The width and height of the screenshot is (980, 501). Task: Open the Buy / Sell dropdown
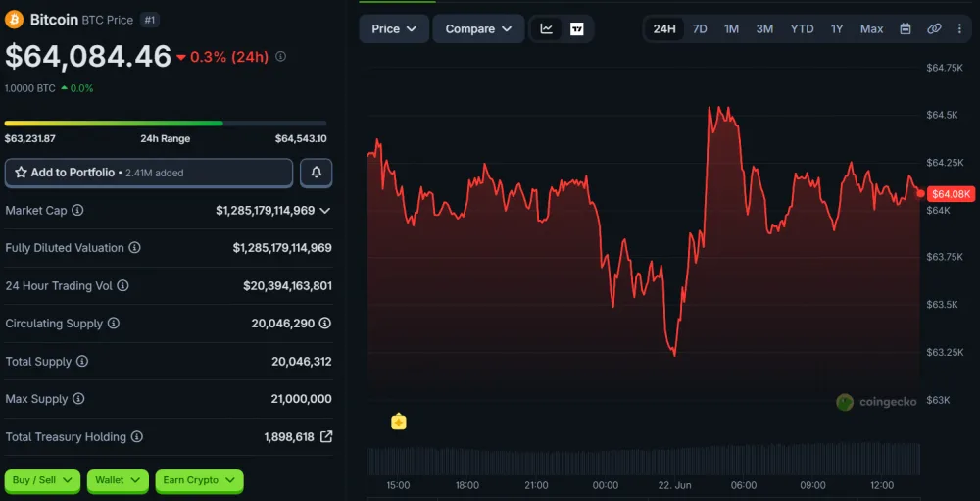[x=42, y=480]
